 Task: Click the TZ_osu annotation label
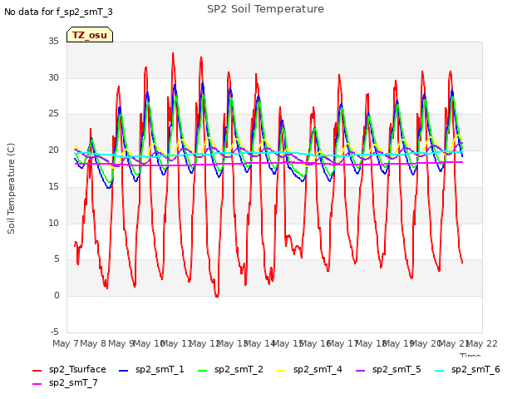point(90,35)
